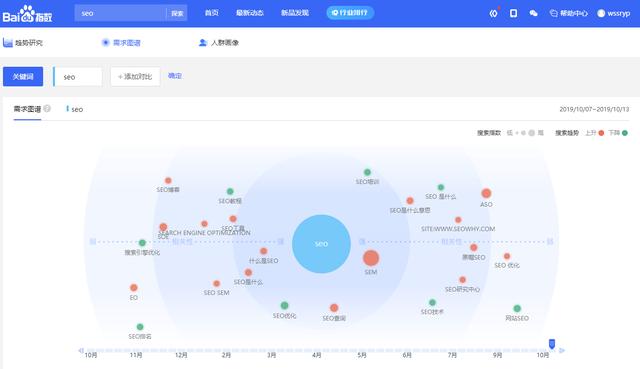Click the timeline previous arrow
640x369 pixels.
[81, 350]
